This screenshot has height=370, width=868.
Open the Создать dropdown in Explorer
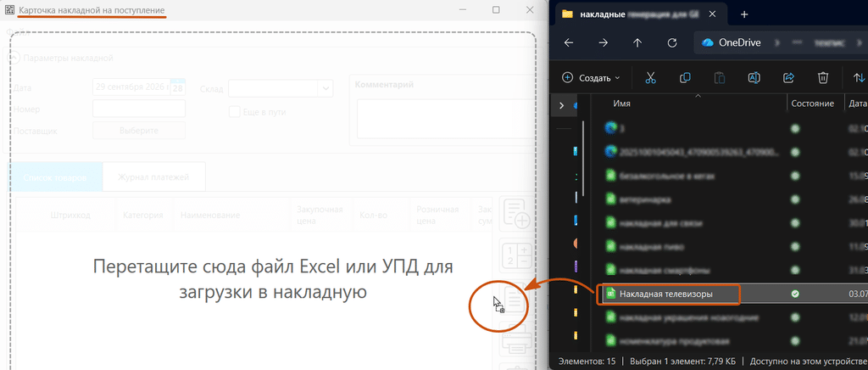[x=591, y=77]
